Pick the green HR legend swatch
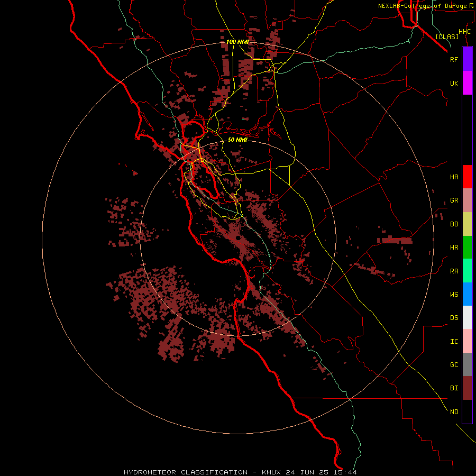 tap(467, 248)
